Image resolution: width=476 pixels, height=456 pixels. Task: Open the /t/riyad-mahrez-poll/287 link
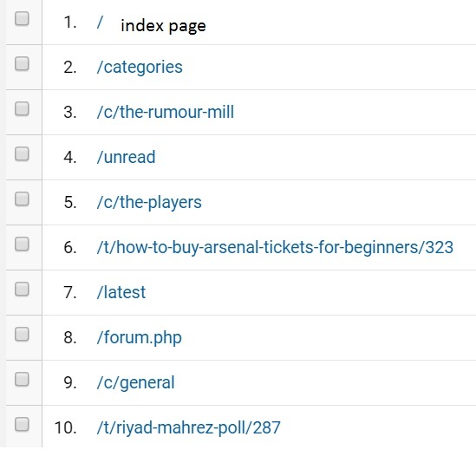point(188,427)
